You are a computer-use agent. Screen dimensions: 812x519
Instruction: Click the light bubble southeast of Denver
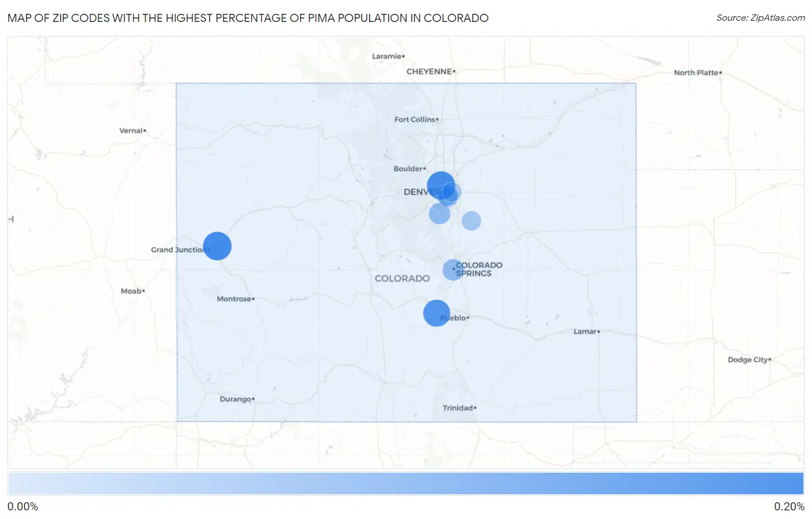[x=471, y=221]
